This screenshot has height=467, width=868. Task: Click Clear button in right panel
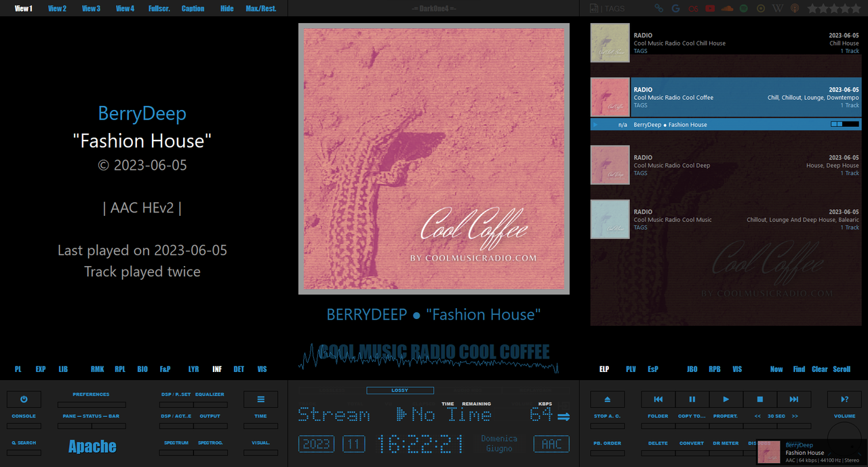(820, 369)
